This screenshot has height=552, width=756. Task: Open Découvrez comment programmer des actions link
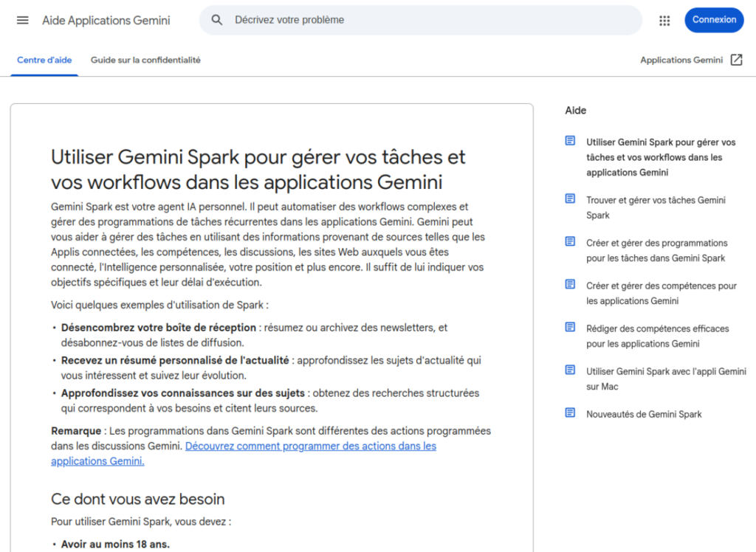(x=244, y=454)
